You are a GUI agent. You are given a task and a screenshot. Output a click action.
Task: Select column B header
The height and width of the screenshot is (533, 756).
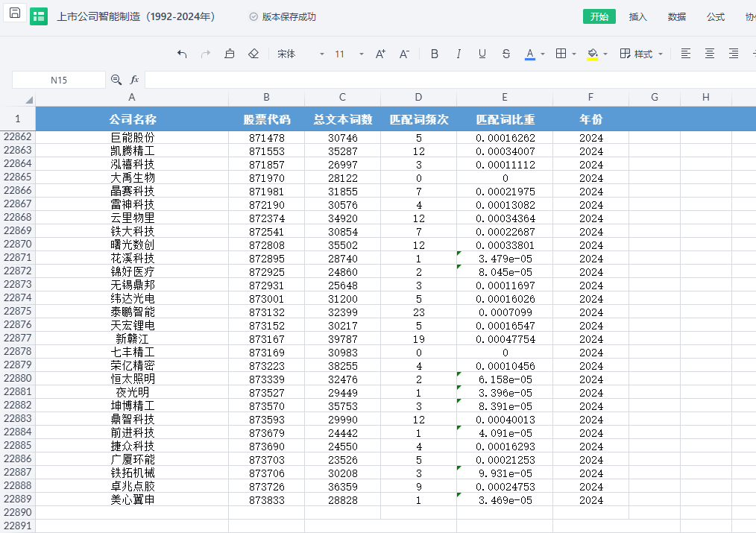266,98
